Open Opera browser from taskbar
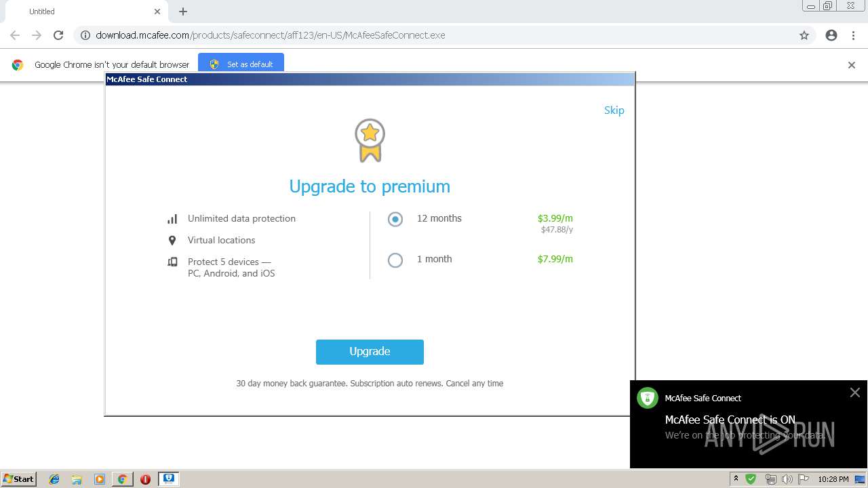Viewport: 868px width, 488px height. [x=145, y=479]
